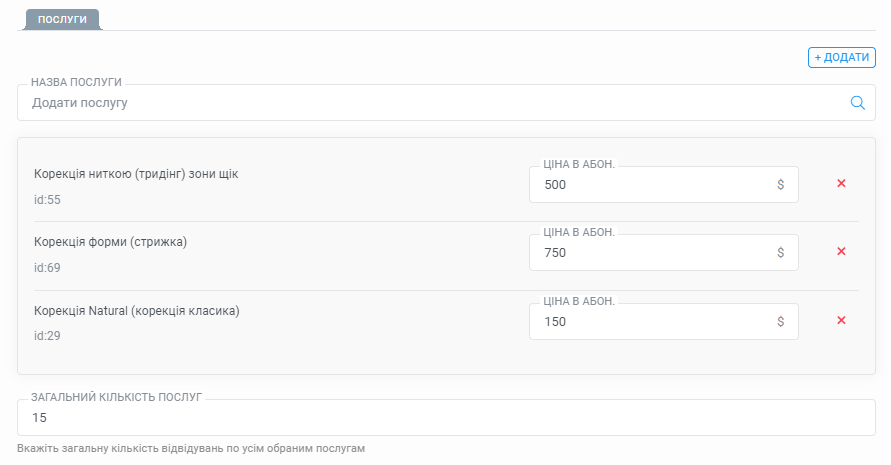Click the total services count field showing 15
This screenshot has width=891, height=465.
pos(446,418)
